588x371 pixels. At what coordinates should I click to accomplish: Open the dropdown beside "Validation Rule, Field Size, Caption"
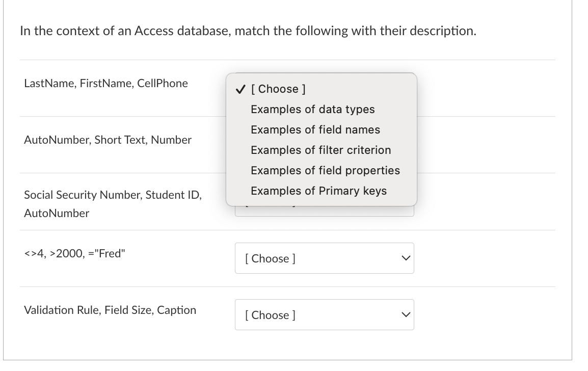click(x=325, y=314)
